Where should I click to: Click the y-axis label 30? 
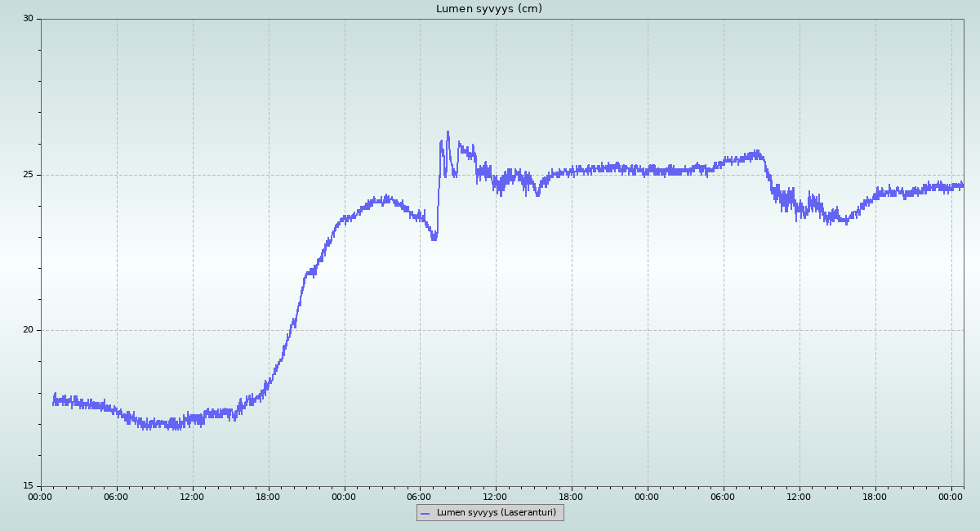tap(28, 19)
